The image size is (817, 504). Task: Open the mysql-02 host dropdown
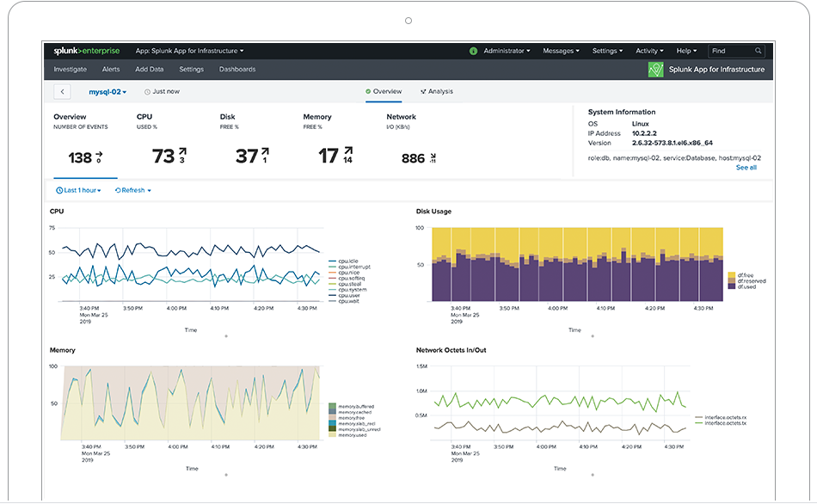pyautogui.click(x=107, y=91)
